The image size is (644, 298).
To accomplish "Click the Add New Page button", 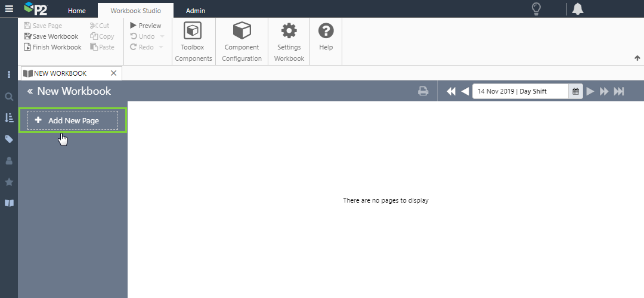I will [x=73, y=120].
